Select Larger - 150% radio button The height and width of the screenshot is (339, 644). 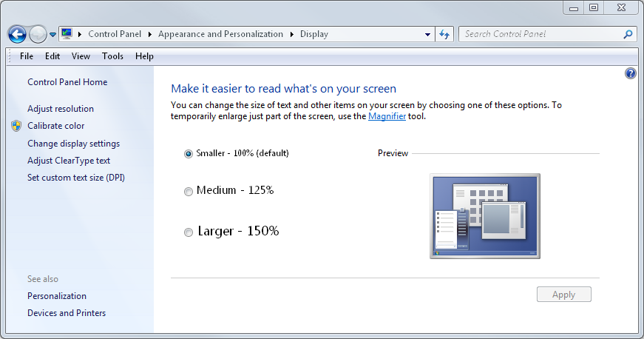[188, 232]
